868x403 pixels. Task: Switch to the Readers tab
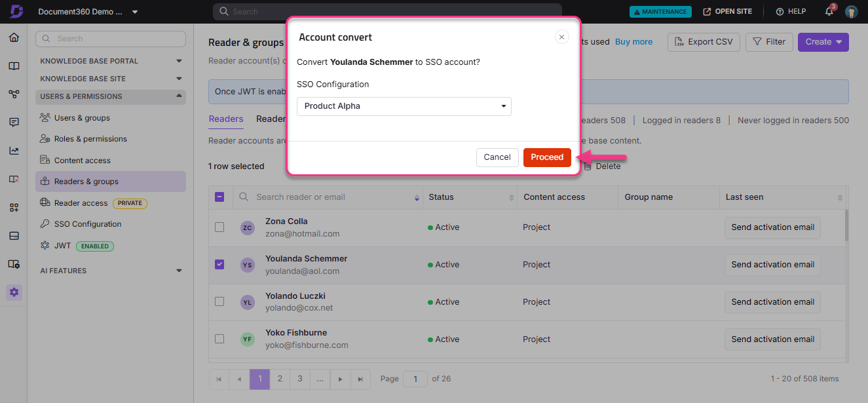point(226,120)
